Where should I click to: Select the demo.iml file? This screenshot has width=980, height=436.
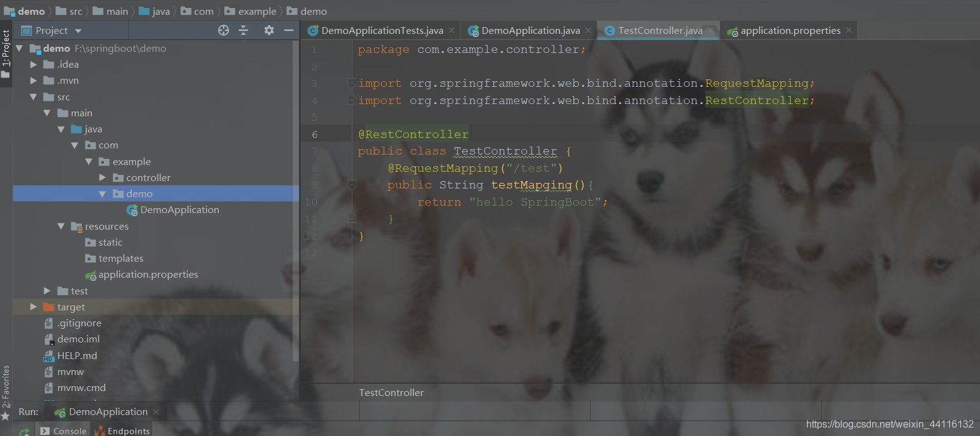coord(71,339)
